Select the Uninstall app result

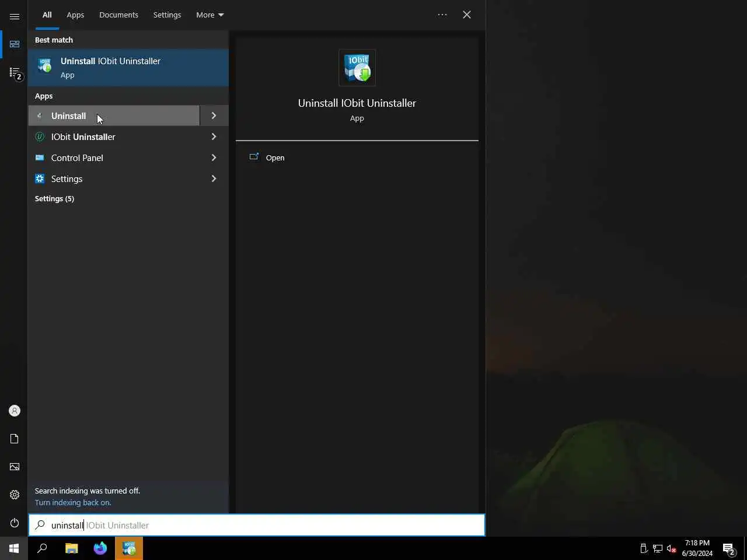(x=114, y=116)
